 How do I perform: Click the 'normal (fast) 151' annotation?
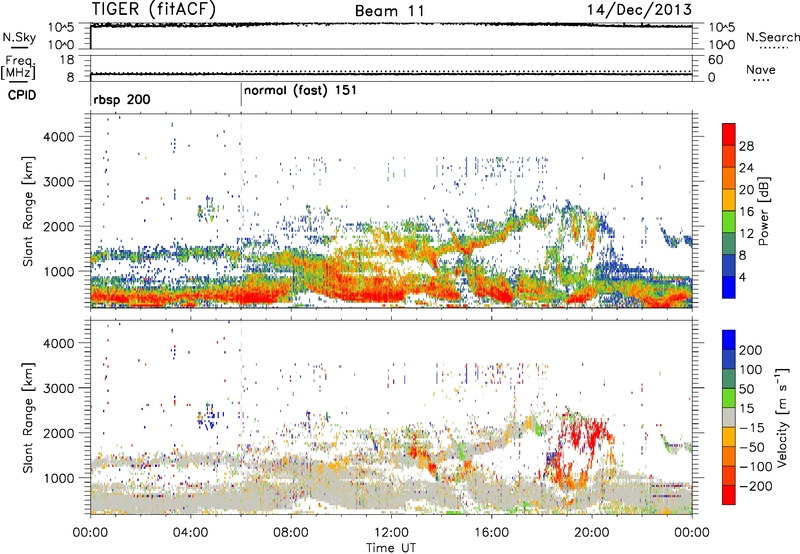pos(301,91)
